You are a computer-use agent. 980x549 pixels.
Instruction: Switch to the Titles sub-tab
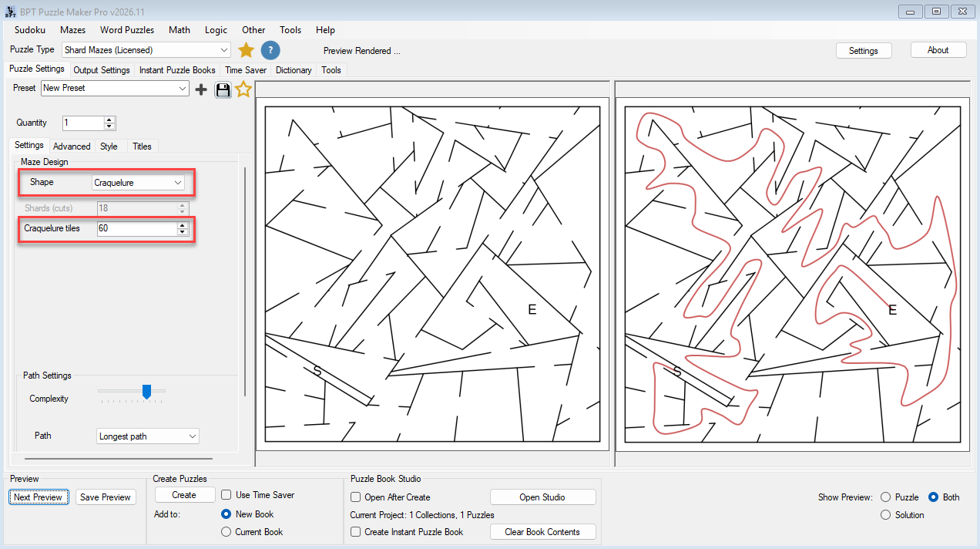[142, 147]
